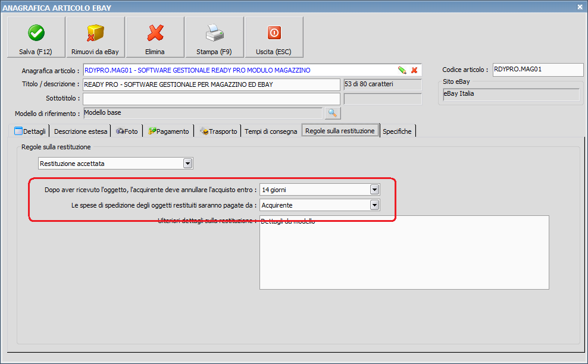The height and width of the screenshot is (364, 588).
Task: Open the Dettagli tab
Action: 30,131
